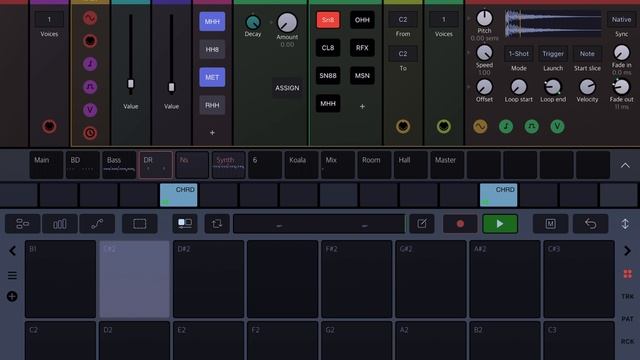Click the green gate port icon

(531, 127)
